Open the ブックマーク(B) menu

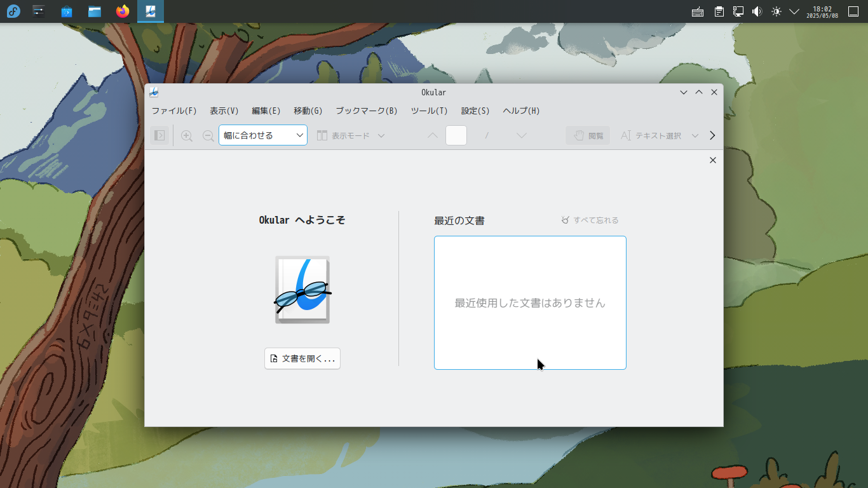coord(367,111)
